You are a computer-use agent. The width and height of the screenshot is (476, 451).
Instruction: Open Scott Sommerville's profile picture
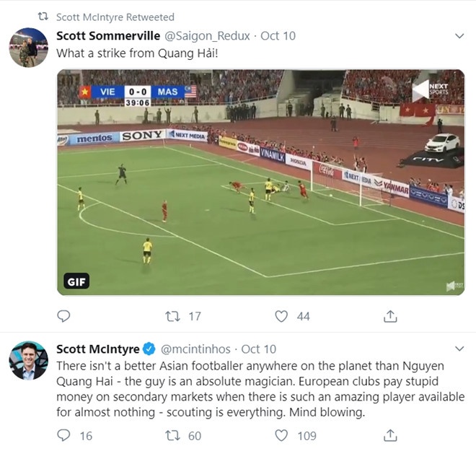coord(28,48)
